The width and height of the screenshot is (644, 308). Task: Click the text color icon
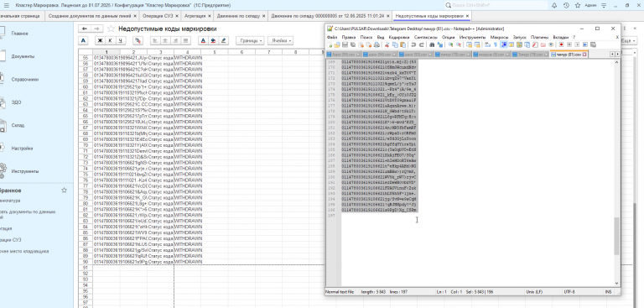(203, 41)
